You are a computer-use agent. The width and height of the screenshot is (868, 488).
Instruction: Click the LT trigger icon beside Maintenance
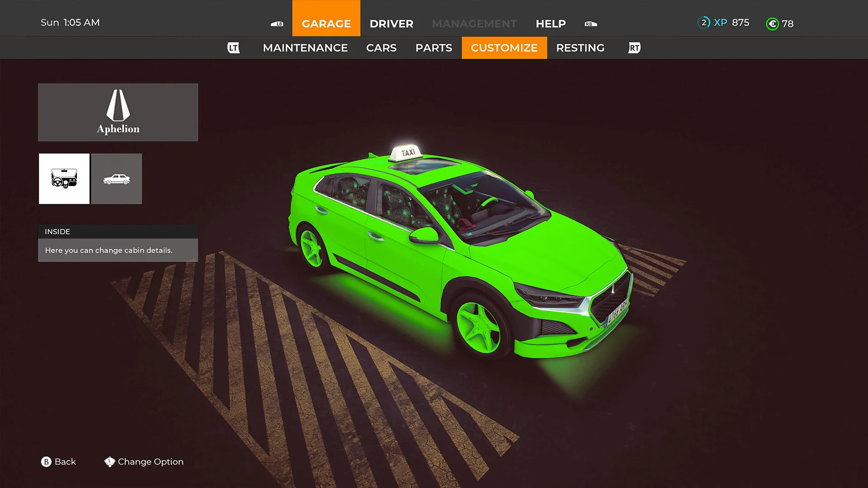pos(233,47)
